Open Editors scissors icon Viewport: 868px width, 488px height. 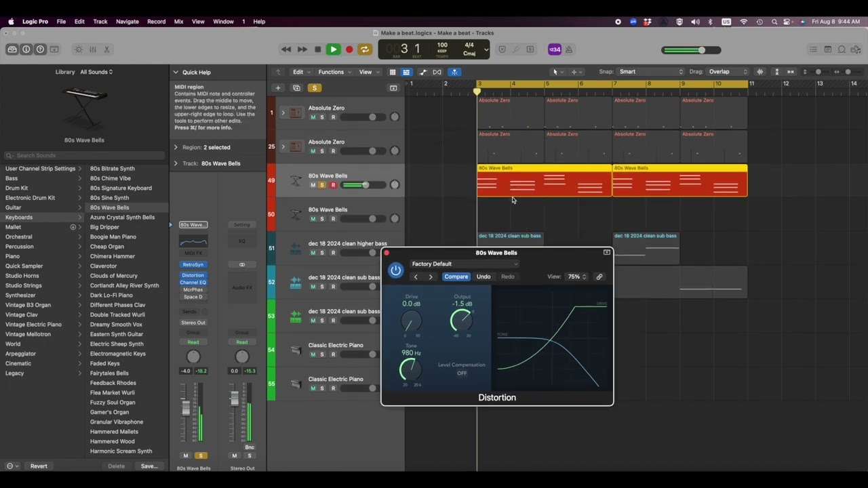pyautogui.click(x=106, y=49)
